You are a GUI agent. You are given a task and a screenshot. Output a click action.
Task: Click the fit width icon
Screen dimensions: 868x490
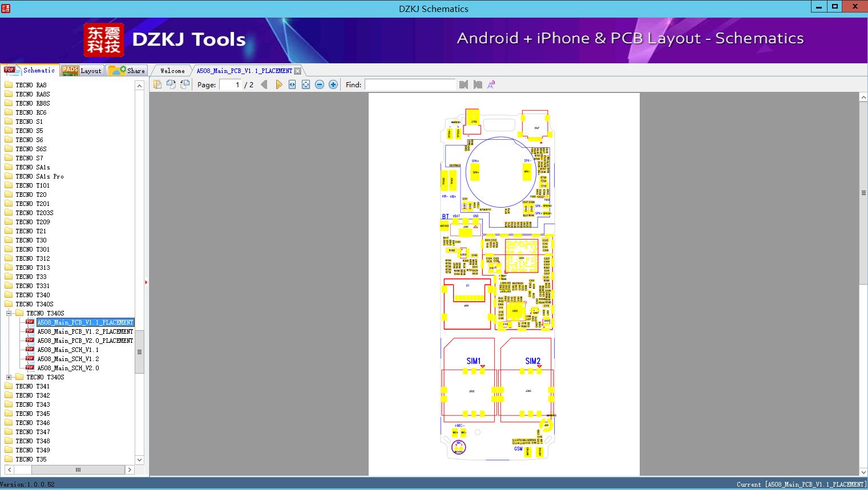[292, 84]
